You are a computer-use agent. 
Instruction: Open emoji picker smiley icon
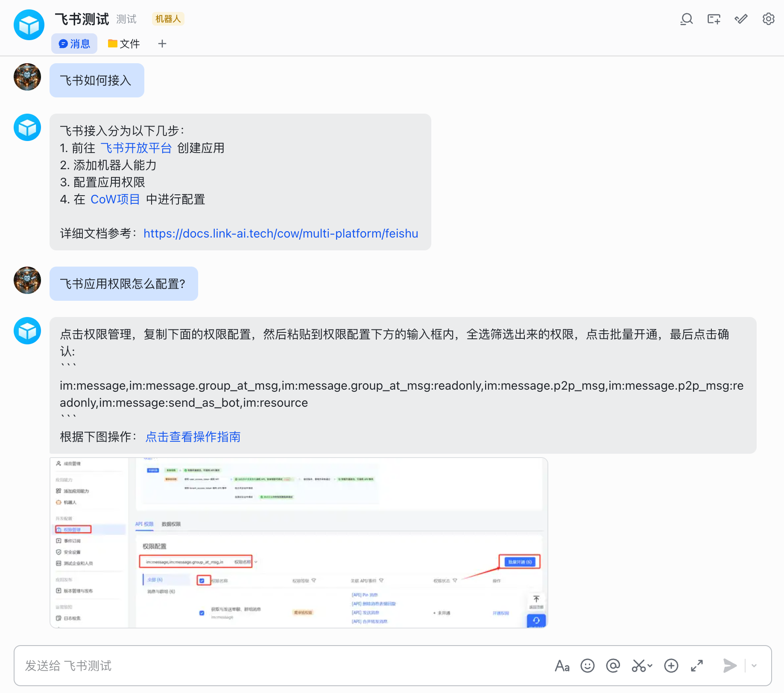coord(588,666)
